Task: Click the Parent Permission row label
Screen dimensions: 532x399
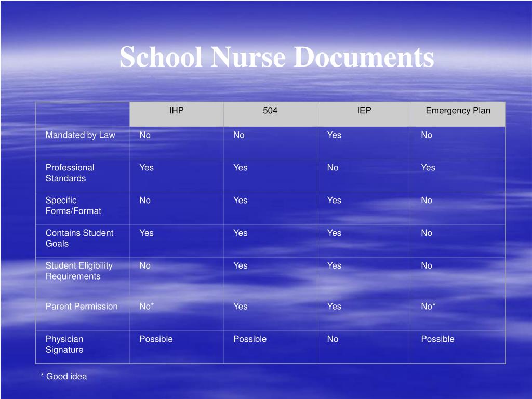Action: 82,307
